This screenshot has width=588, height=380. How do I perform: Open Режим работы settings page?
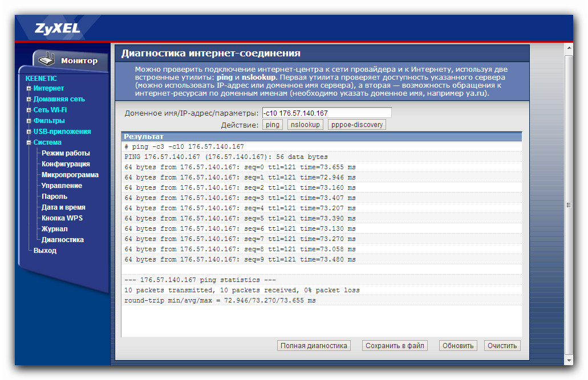coord(66,153)
